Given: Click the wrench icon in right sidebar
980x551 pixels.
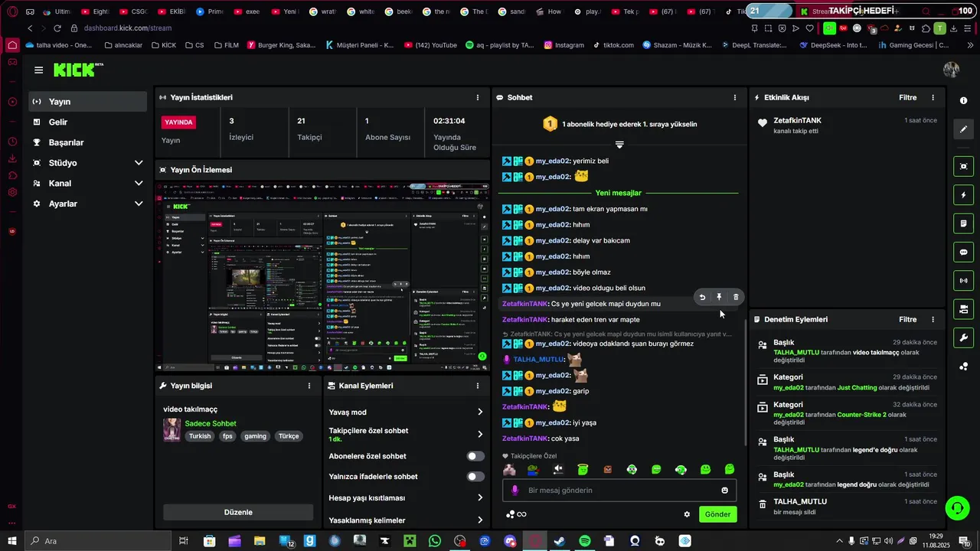Looking at the screenshot, I should click(x=963, y=337).
